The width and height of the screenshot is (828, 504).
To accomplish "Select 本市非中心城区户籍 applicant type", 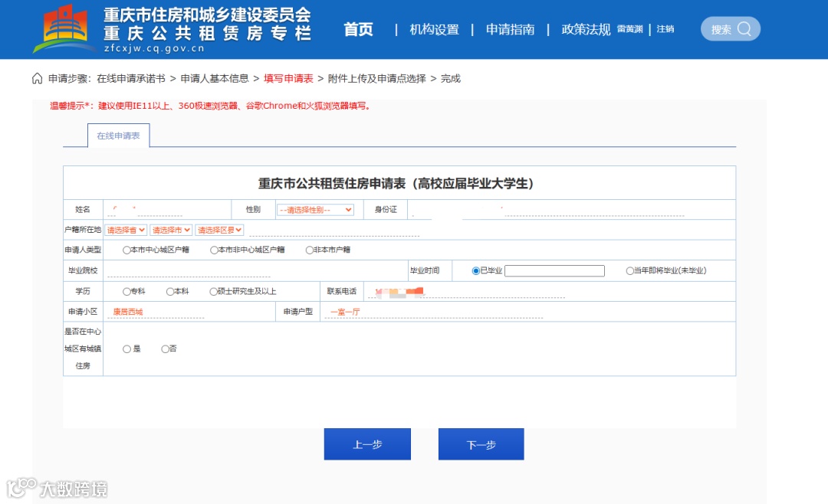I will click(214, 250).
